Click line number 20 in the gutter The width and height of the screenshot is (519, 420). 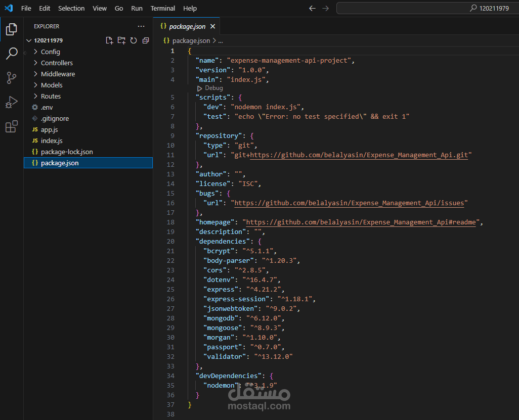170,241
